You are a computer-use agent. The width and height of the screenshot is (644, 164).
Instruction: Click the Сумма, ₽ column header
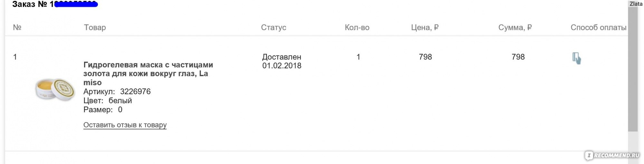(515, 27)
